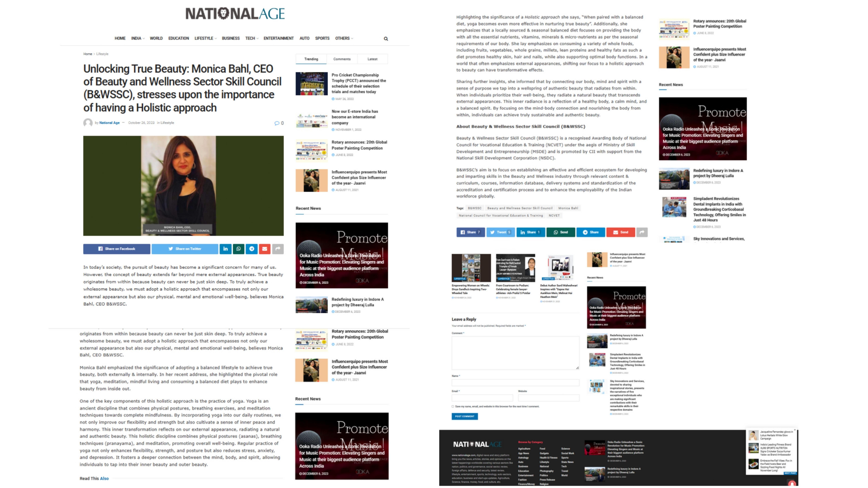Click the Read This Also link

pos(94,479)
